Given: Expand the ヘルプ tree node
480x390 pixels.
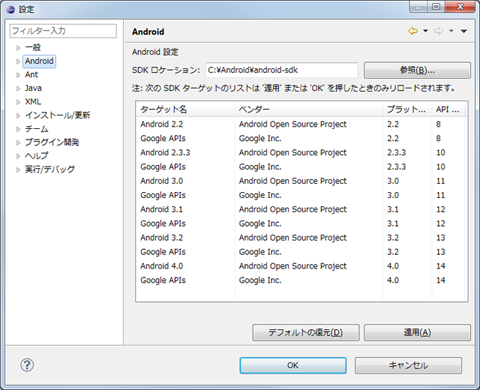Looking at the screenshot, I should [x=18, y=156].
